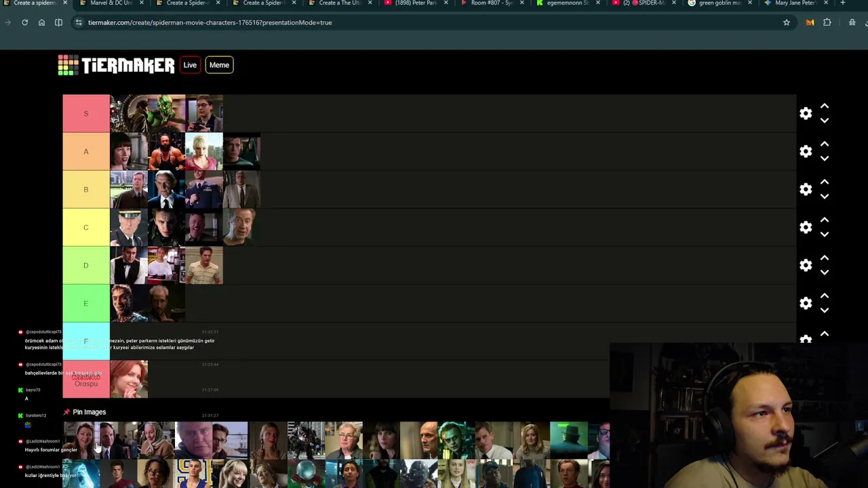Close the green goblin tab
The width and height of the screenshot is (868, 488).
pos(749,3)
